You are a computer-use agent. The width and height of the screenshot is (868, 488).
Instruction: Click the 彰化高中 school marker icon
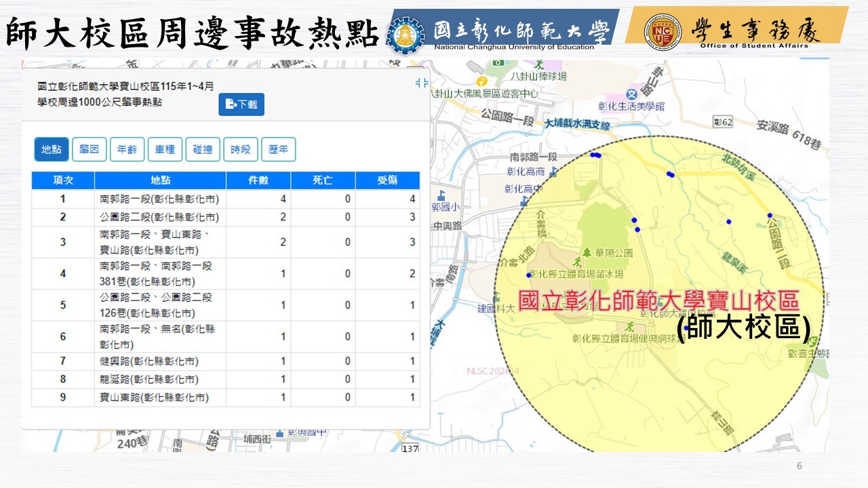[526, 201]
